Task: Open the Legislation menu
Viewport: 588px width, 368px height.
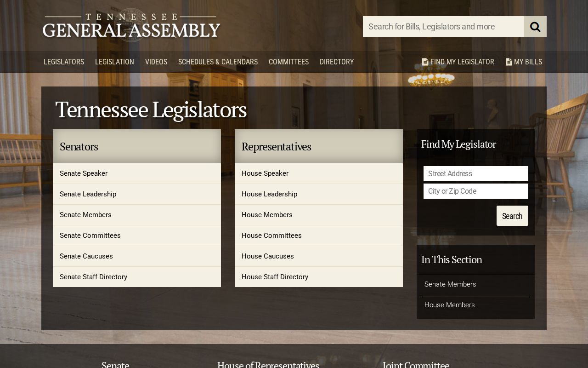Action: [114, 62]
